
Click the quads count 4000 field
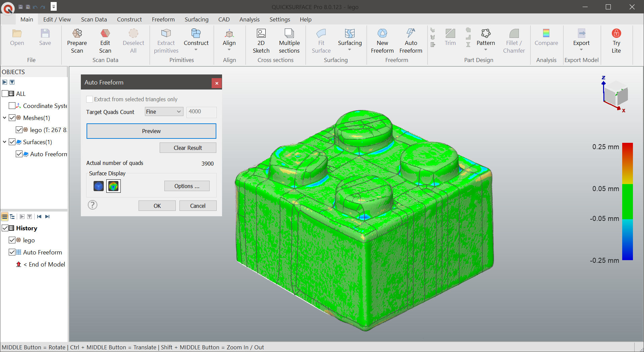pos(201,112)
